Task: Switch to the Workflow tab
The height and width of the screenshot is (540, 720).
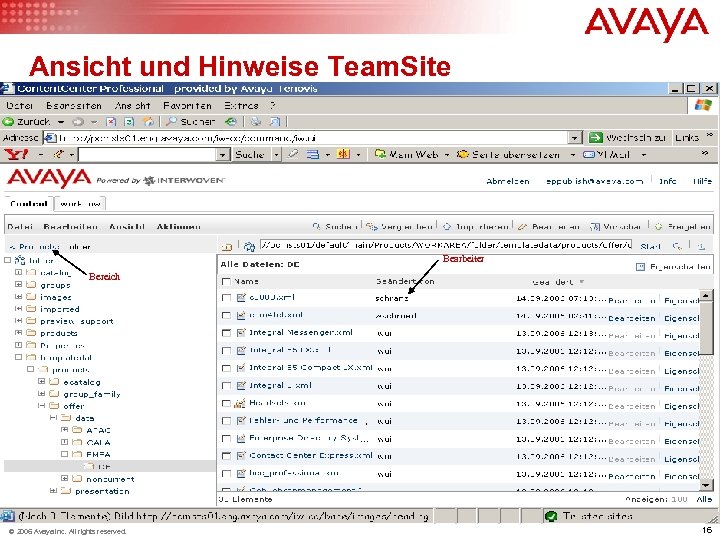Action: pyautogui.click(x=80, y=203)
